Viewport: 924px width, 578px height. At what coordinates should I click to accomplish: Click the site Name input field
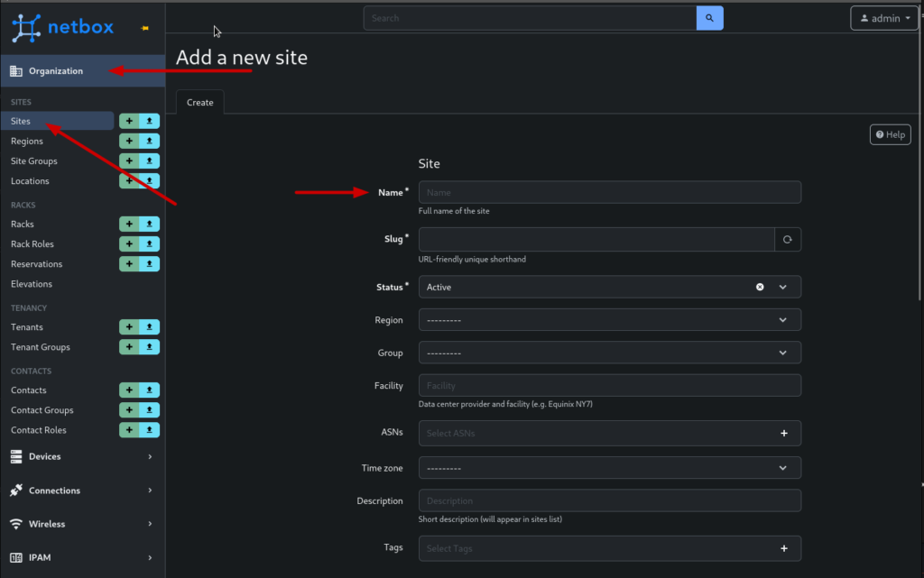609,192
